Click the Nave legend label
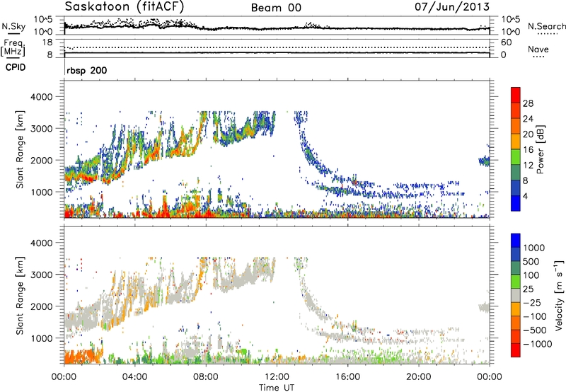Viewport: 566px width, 392px height. tap(538, 50)
